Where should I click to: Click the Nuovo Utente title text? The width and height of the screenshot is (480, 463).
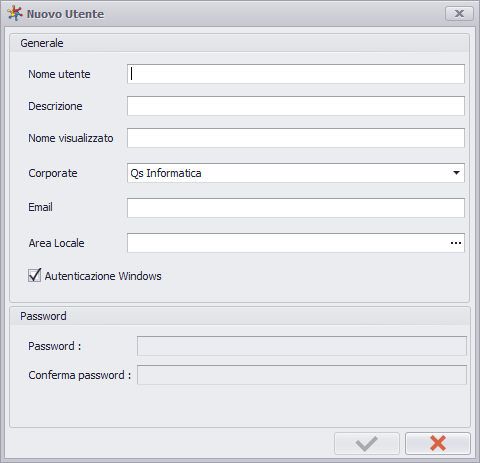point(65,14)
